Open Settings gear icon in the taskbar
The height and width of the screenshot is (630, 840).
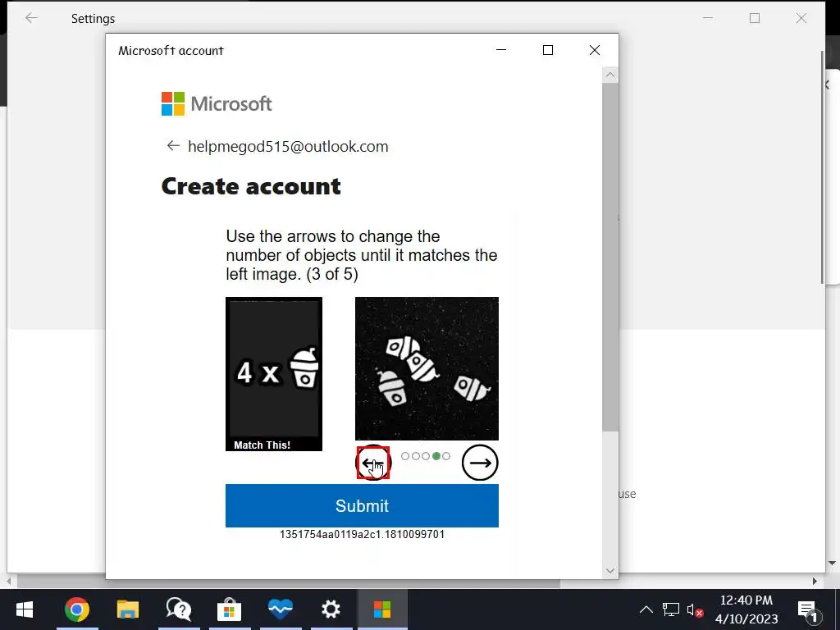click(331, 609)
